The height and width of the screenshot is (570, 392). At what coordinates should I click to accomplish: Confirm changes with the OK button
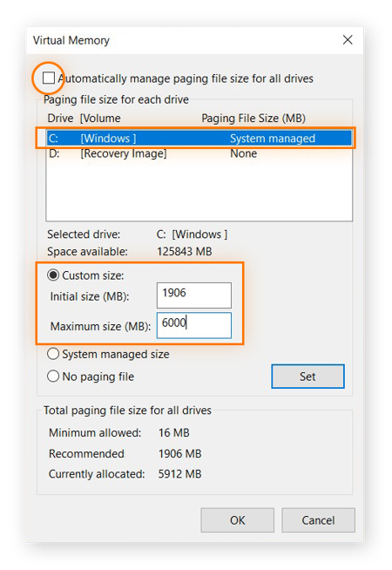(237, 520)
